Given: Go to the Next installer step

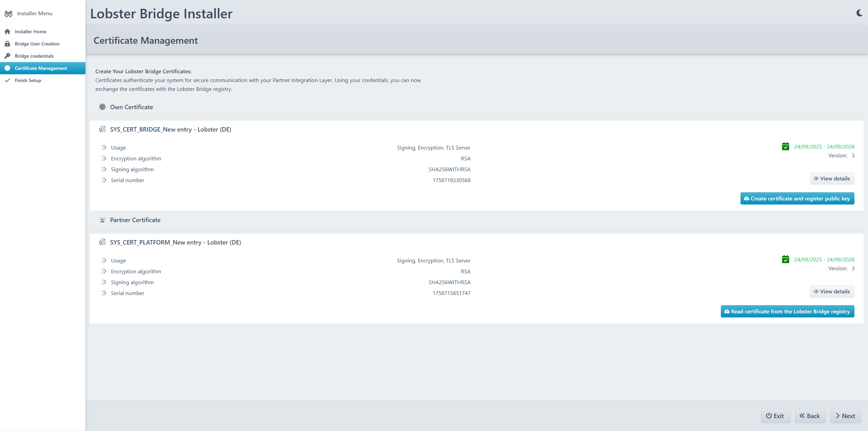Looking at the screenshot, I should click(845, 416).
